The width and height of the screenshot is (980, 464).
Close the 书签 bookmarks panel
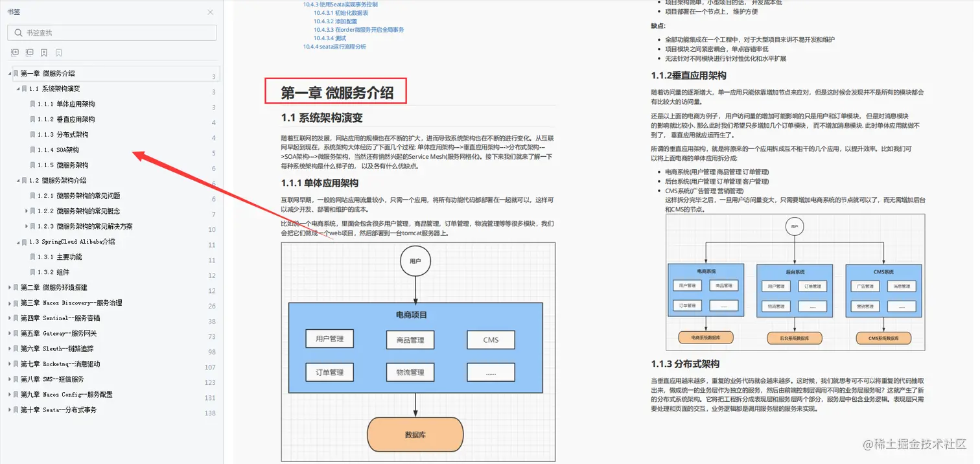tap(210, 12)
